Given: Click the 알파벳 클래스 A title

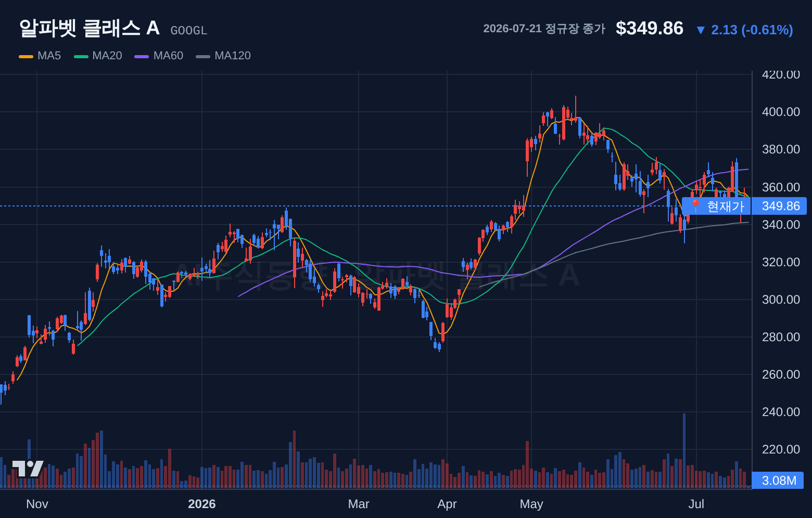Looking at the screenshot, I should [90, 28].
